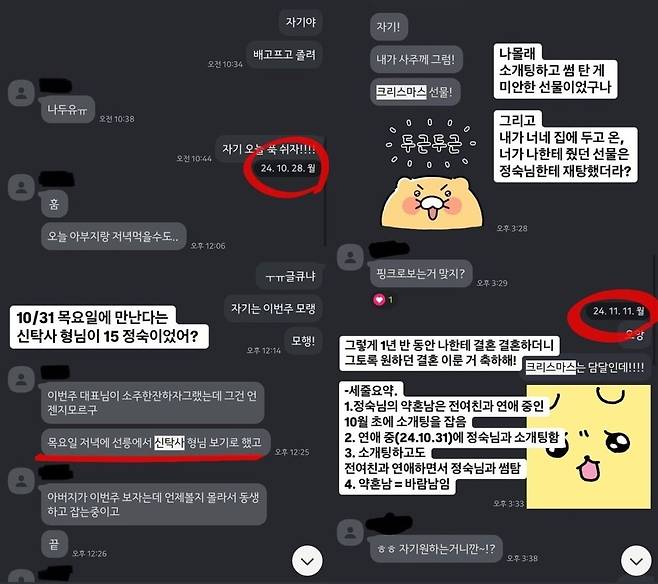Tap the left chat scroll-to-bottom chevron button

click(x=307, y=561)
